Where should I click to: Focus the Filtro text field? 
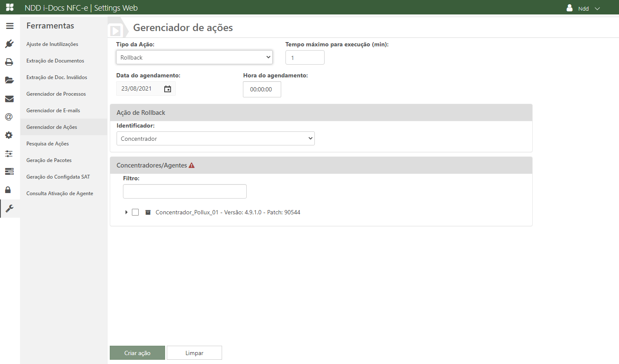click(185, 191)
